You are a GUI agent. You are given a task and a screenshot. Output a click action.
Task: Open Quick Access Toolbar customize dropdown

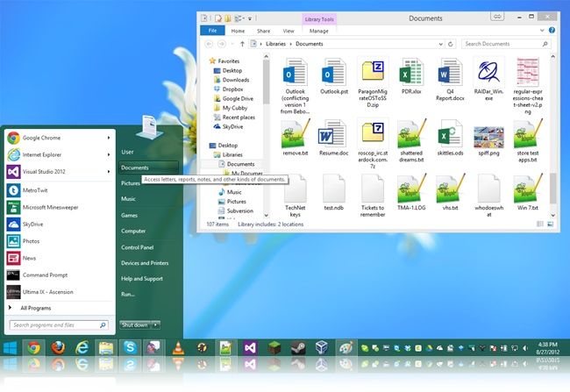[250, 18]
